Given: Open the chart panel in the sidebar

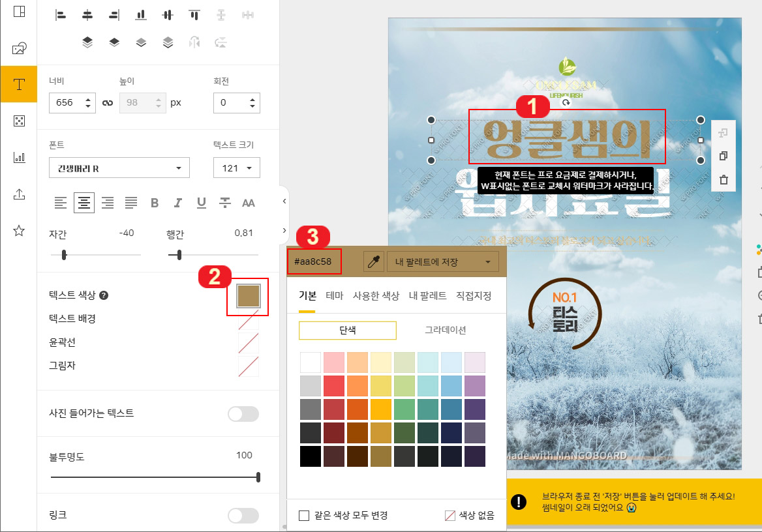Looking at the screenshot, I should coord(19,156).
